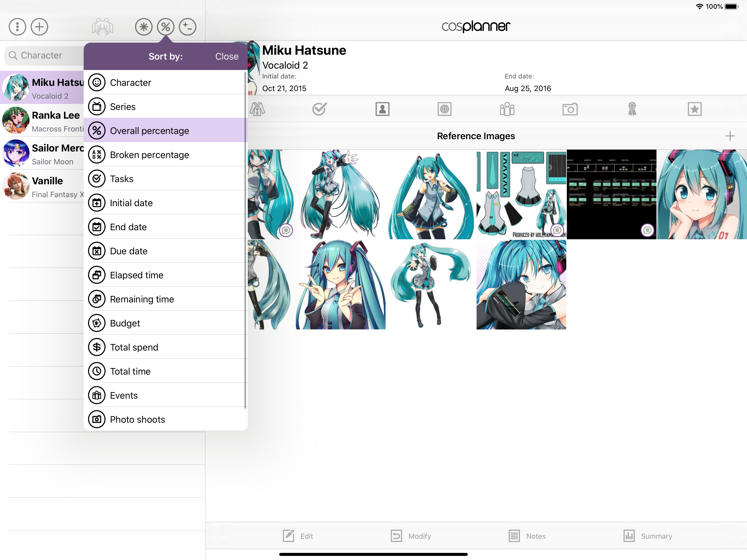Open the photo shoots camera section icon
The width and height of the screenshot is (747, 560).
(x=570, y=109)
